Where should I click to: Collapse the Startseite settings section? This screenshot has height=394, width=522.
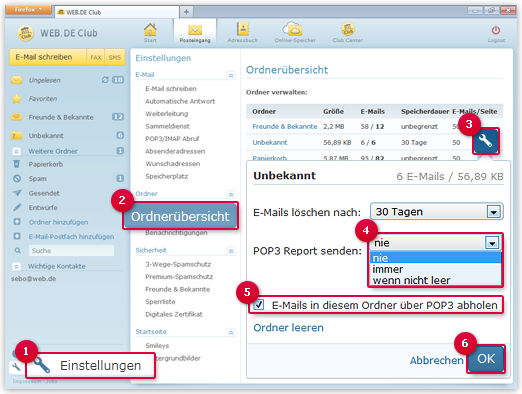pyautogui.click(x=231, y=332)
